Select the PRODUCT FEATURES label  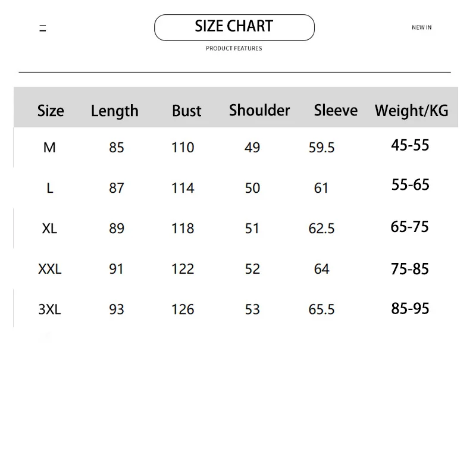[234, 48]
